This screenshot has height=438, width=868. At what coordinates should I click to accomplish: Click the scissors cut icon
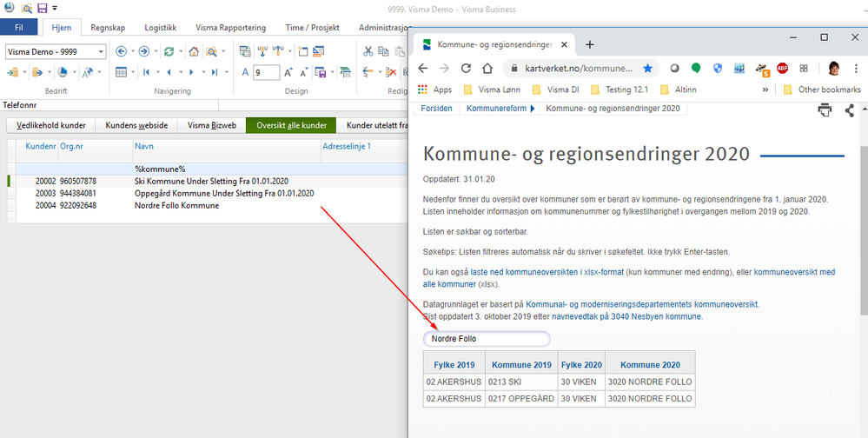tap(368, 51)
